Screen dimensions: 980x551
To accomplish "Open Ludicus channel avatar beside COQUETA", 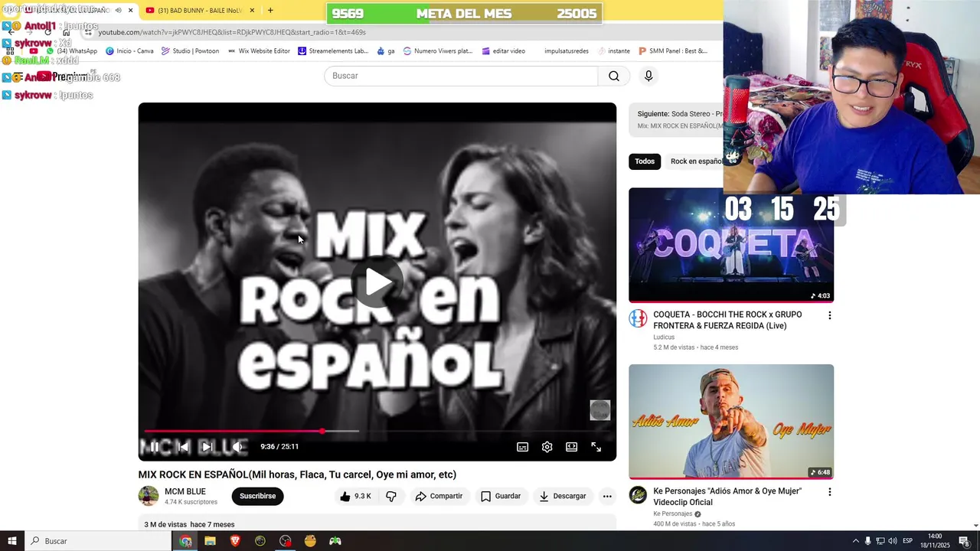I will click(638, 318).
